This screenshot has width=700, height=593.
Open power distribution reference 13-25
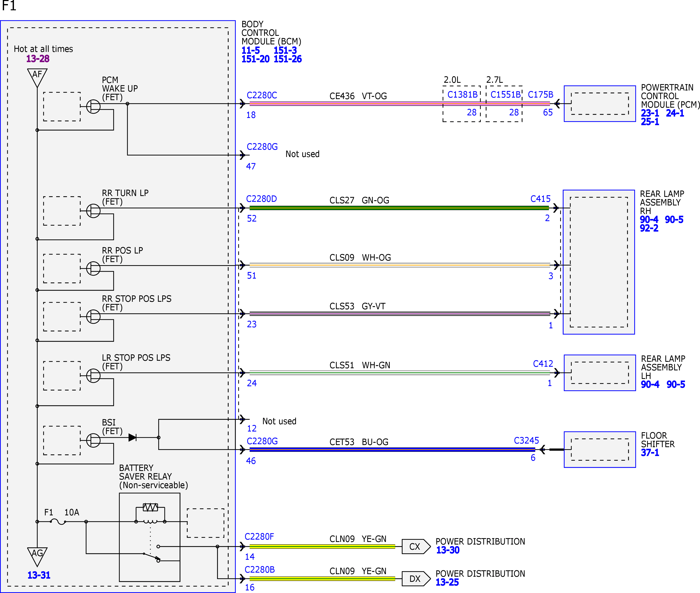point(447,582)
